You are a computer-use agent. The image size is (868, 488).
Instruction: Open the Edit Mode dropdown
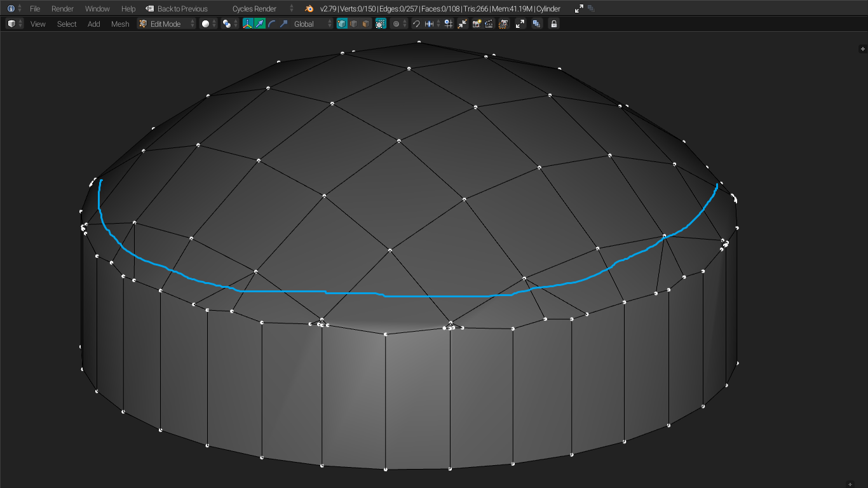click(167, 24)
